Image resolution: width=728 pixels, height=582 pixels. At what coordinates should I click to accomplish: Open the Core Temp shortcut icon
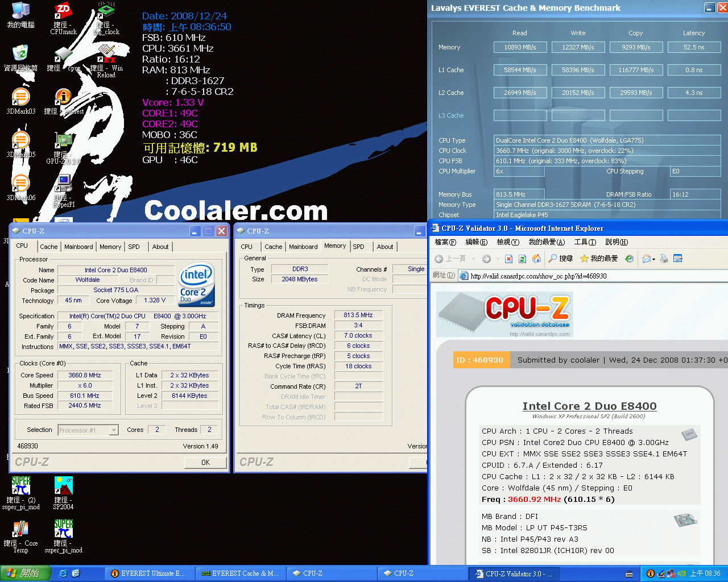click(20, 537)
